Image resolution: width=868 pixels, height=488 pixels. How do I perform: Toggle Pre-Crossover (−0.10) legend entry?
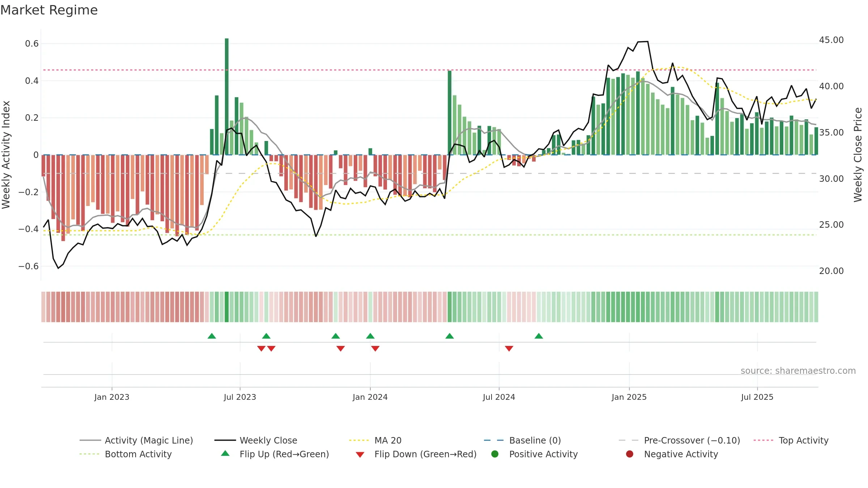tap(680, 440)
